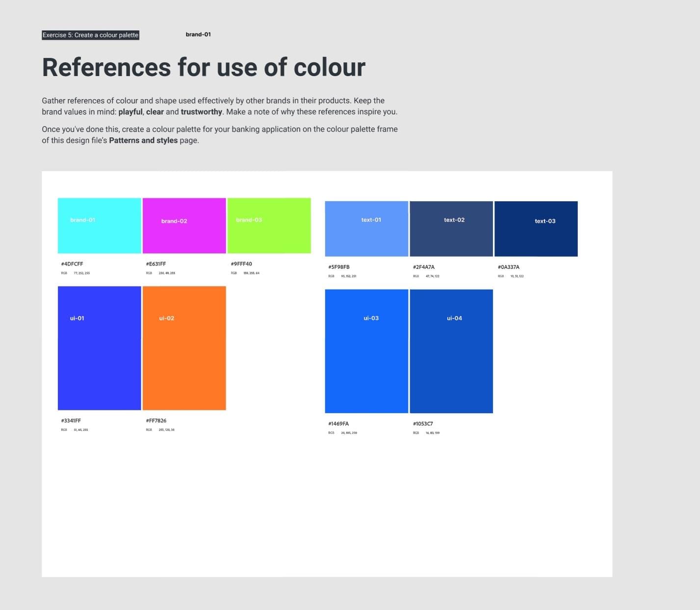Select the magenta brand-02 colour swatch
700x610 pixels.
click(x=184, y=226)
